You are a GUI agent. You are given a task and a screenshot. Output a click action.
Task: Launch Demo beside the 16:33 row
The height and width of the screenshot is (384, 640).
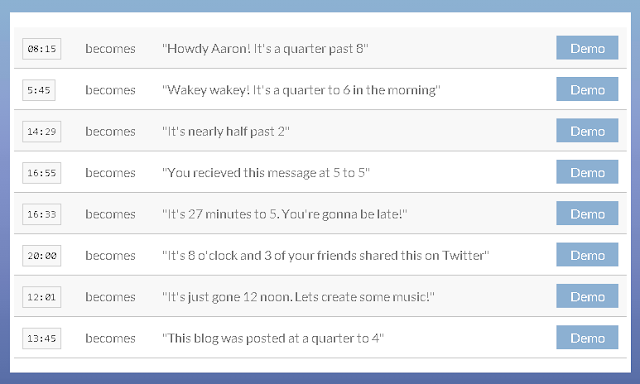(587, 213)
